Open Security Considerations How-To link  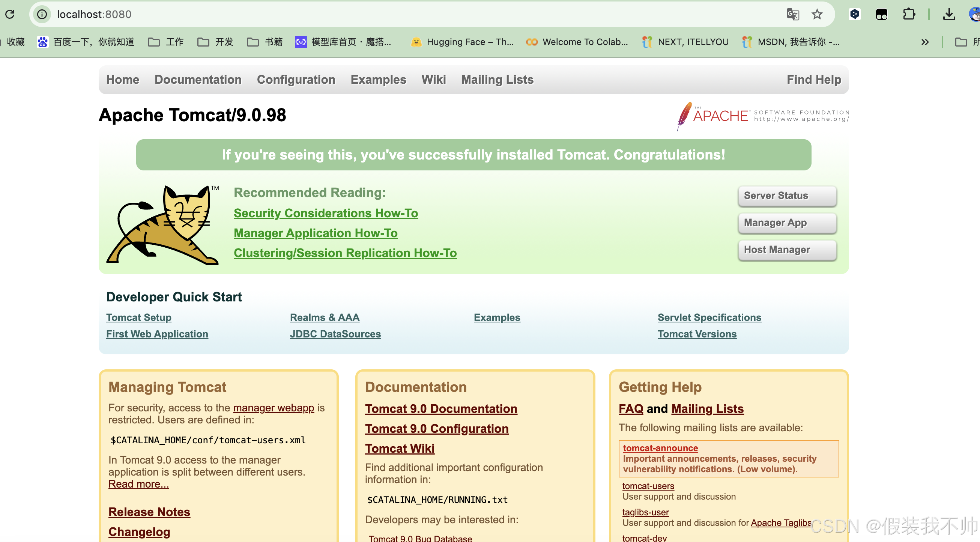[326, 213]
